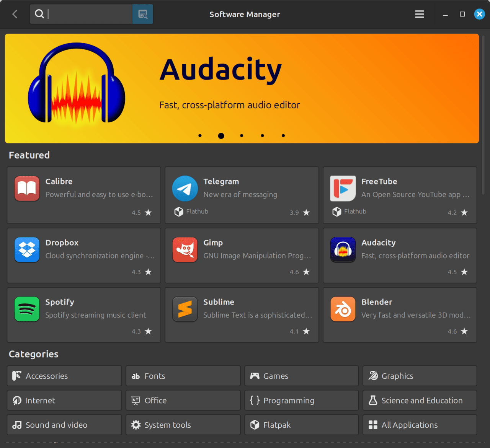This screenshot has height=448, width=490.
Task: Click the Fonts 'ab' category icon
Action: pos(136,376)
